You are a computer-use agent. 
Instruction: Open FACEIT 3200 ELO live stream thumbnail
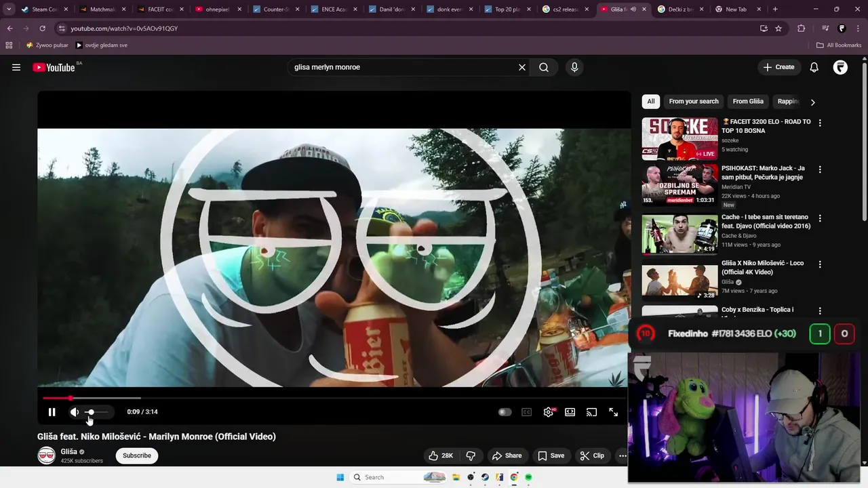click(679, 139)
